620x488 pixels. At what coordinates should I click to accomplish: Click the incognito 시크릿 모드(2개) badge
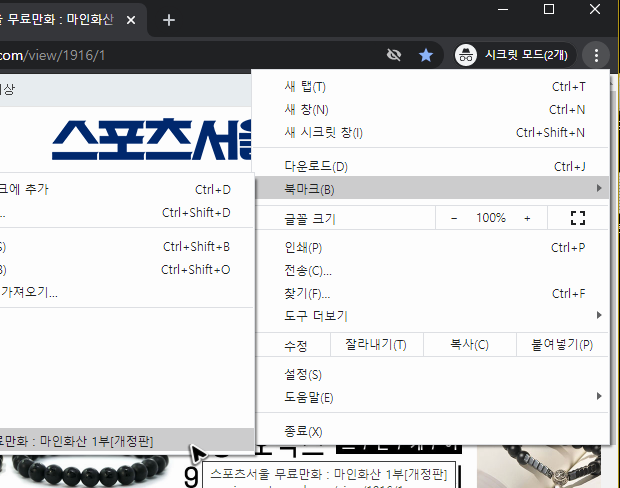(x=513, y=55)
